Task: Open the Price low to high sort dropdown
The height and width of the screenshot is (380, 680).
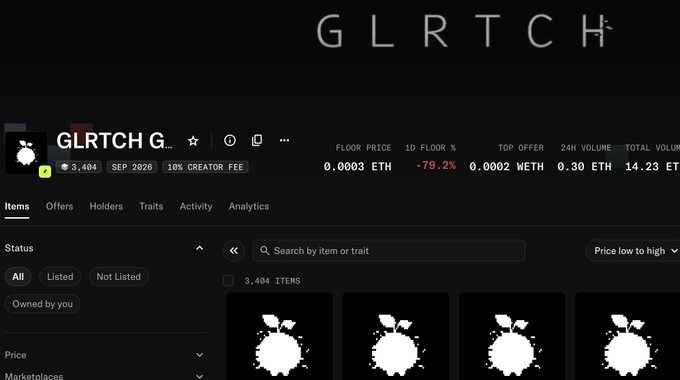Action: [634, 251]
